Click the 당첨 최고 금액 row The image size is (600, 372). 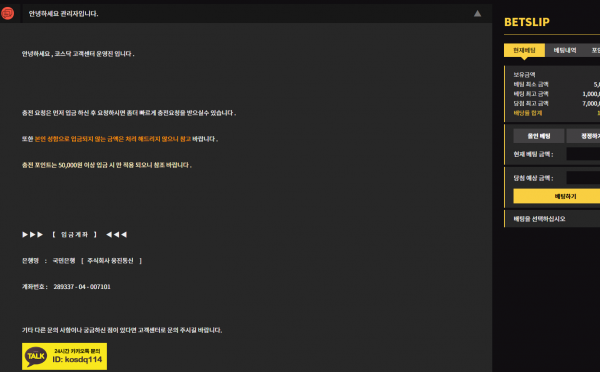click(557, 103)
